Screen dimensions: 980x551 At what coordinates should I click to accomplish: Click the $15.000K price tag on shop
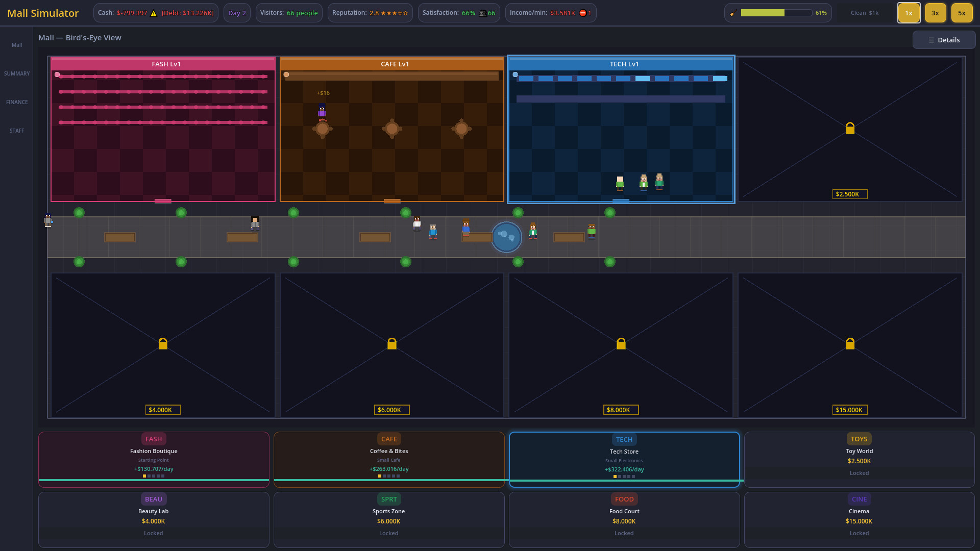[849, 410]
